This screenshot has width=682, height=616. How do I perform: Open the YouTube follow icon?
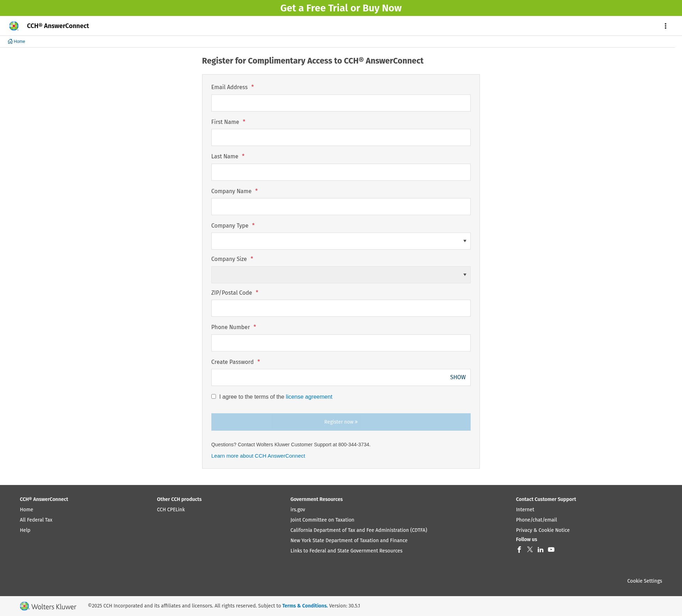point(551,550)
